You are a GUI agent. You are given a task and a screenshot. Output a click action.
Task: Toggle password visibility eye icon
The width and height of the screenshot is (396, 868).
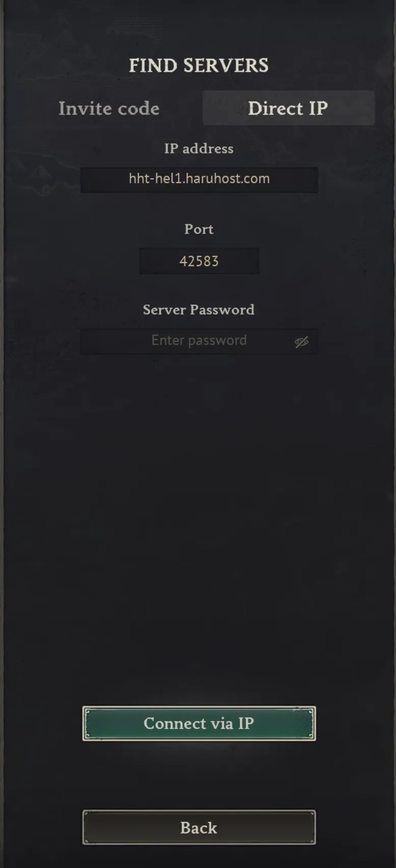[301, 342]
